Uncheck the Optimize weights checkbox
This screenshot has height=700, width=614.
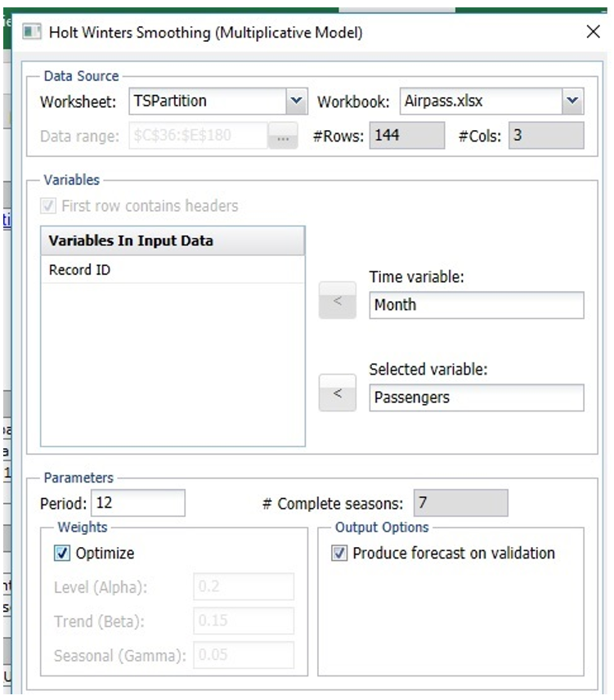[63, 554]
